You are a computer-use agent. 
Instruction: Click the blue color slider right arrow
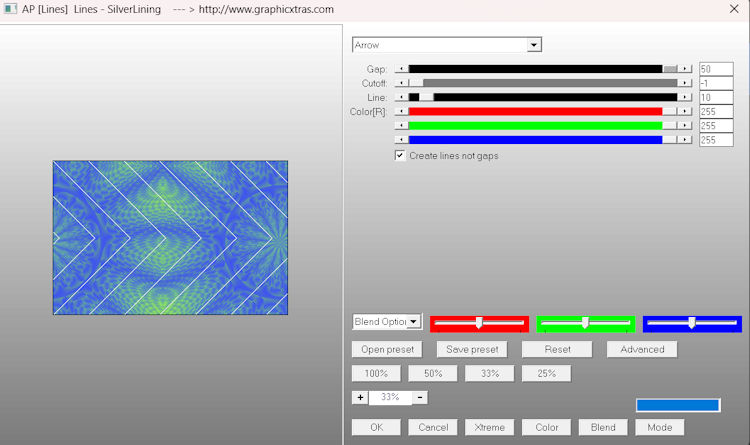click(x=684, y=140)
